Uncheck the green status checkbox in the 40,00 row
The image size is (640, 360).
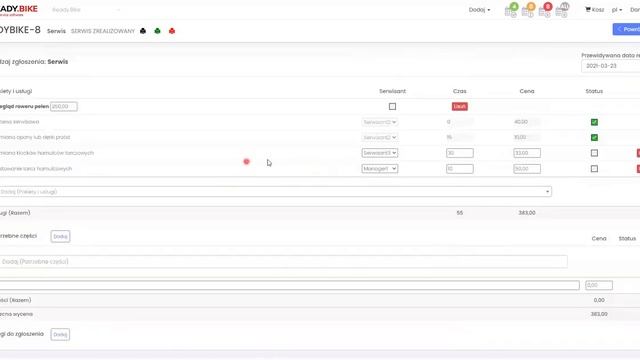pyautogui.click(x=594, y=122)
